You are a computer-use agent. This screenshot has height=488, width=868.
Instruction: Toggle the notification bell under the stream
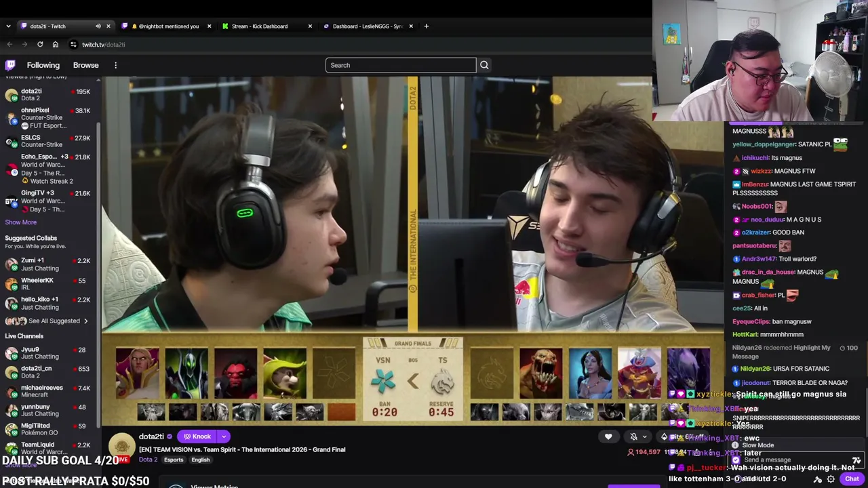[x=633, y=437]
